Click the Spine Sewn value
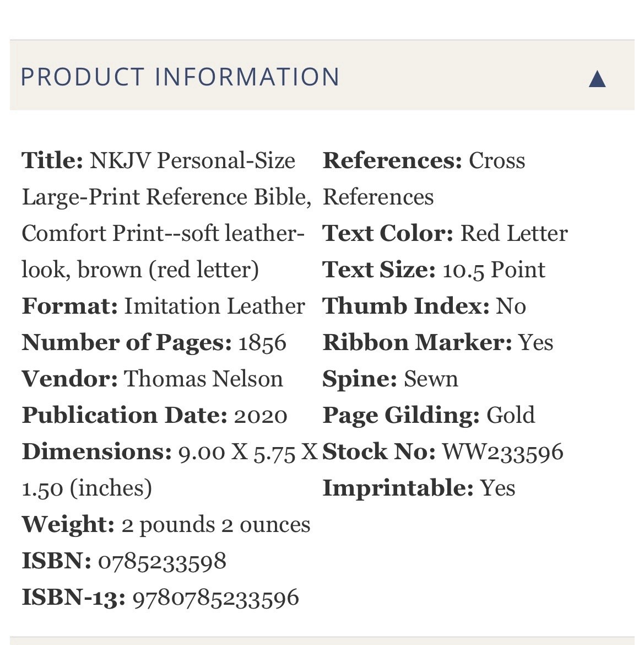The width and height of the screenshot is (644, 645). [x=431, y=378]
